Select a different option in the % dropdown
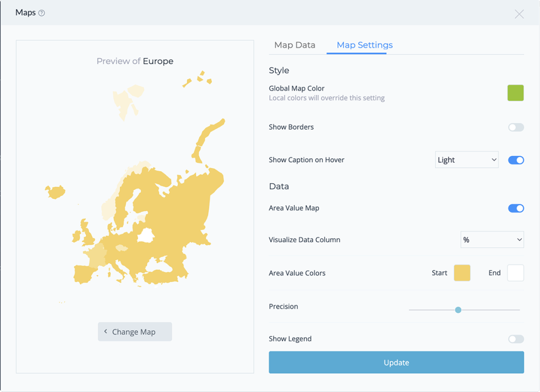Viewport: 540px width, 392px height. pos(491,240)
